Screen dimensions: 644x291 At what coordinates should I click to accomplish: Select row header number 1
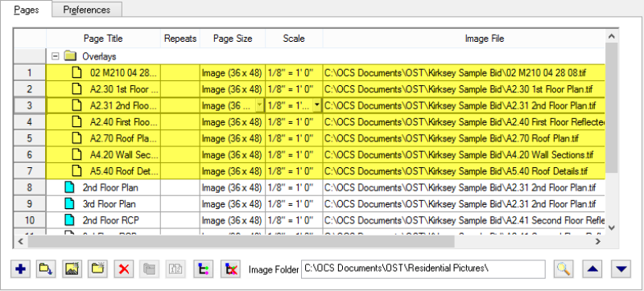[30, 73]
